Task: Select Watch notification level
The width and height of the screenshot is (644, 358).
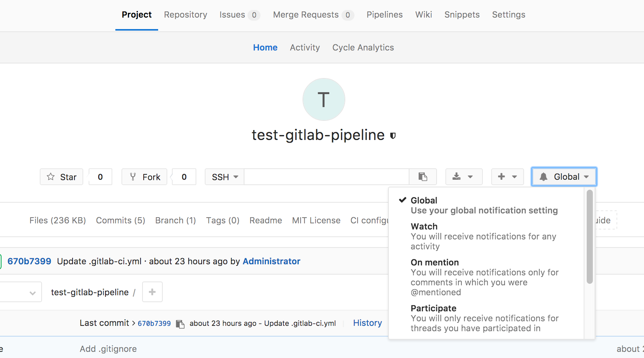Action: (424, 226)
